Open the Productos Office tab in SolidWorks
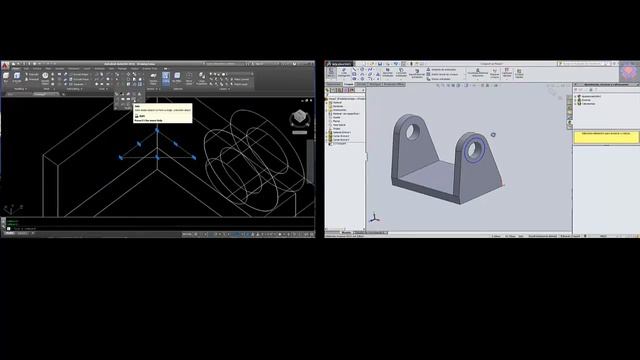 pos(394,84)
